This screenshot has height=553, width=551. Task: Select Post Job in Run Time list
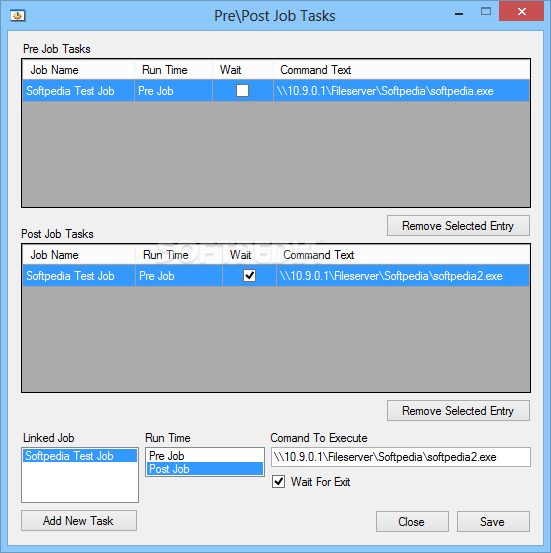tap(205, 469)
